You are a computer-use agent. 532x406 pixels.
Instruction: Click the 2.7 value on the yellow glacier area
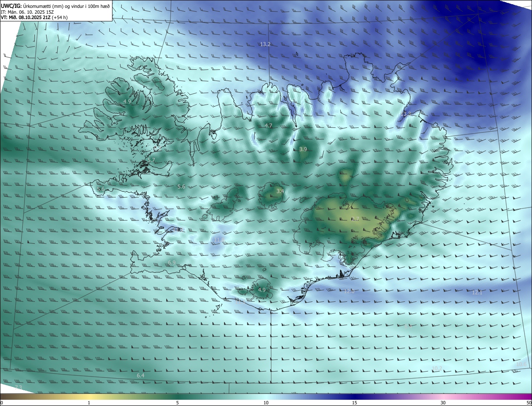(355, 219)
